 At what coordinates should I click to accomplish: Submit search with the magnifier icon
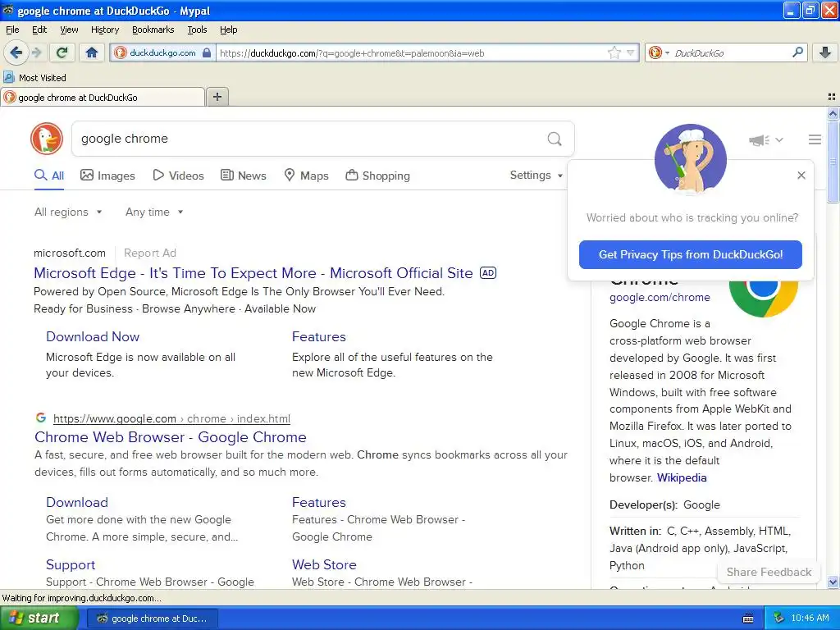coord(555,139)
